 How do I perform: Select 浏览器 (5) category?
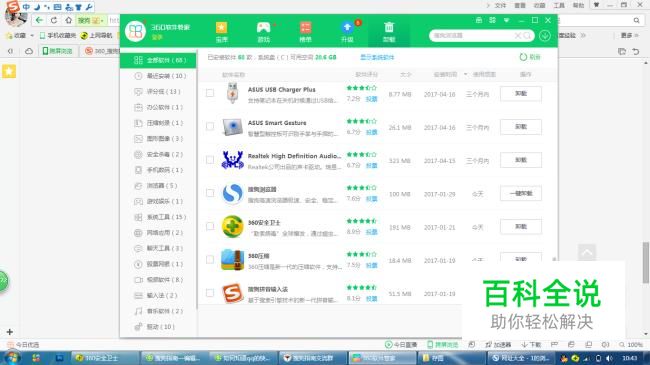(x=158, y=186)
